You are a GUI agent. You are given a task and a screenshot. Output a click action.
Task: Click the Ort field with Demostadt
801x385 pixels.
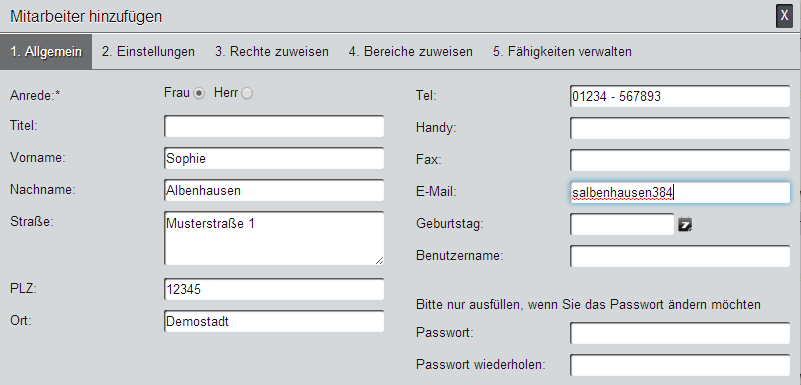pyautogui.click(x=274, y=321)
